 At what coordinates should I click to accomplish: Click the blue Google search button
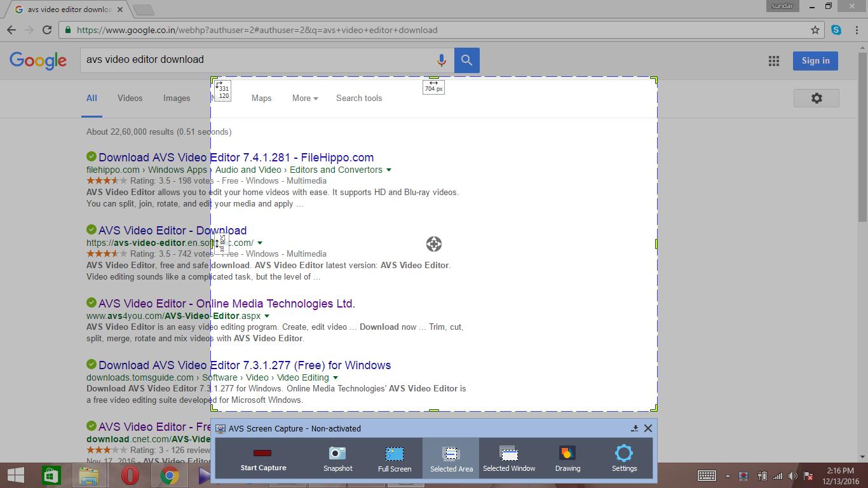(467, 60)
